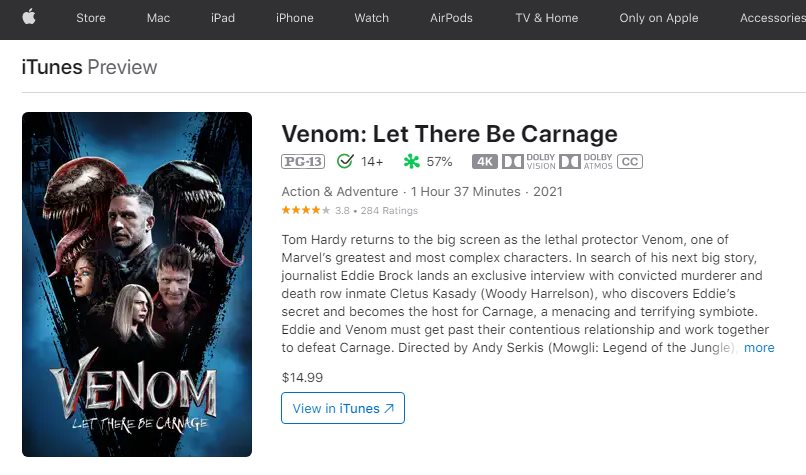Open the Action & Adventure genre link
806x475 pixels.
point(338,191)
